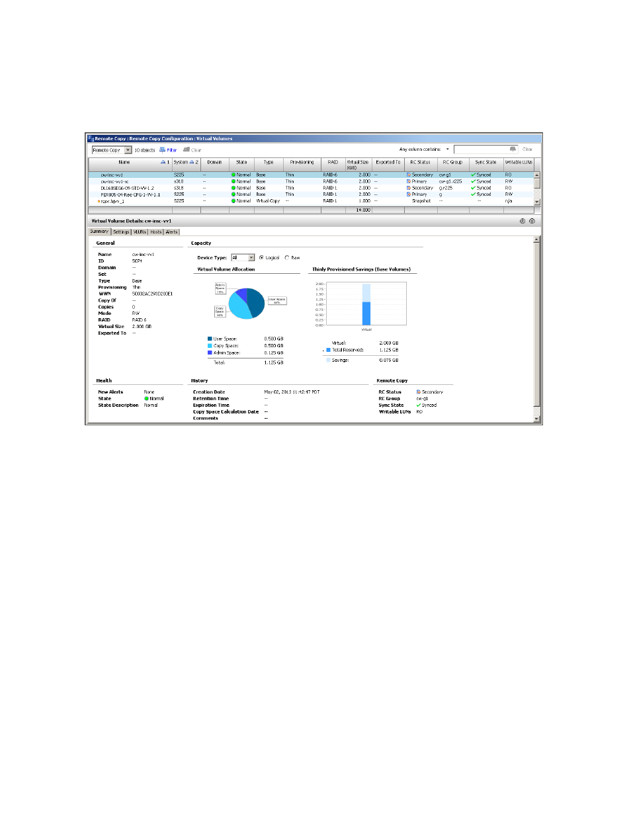Click the Filter link
631x840 pixels.
pyautogui.click(x=171, y=150)
